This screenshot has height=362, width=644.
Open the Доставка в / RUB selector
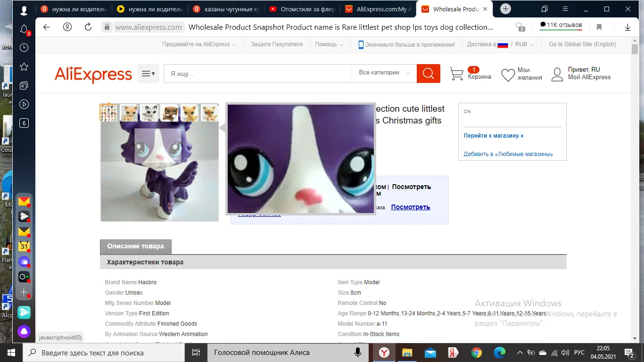501,44
